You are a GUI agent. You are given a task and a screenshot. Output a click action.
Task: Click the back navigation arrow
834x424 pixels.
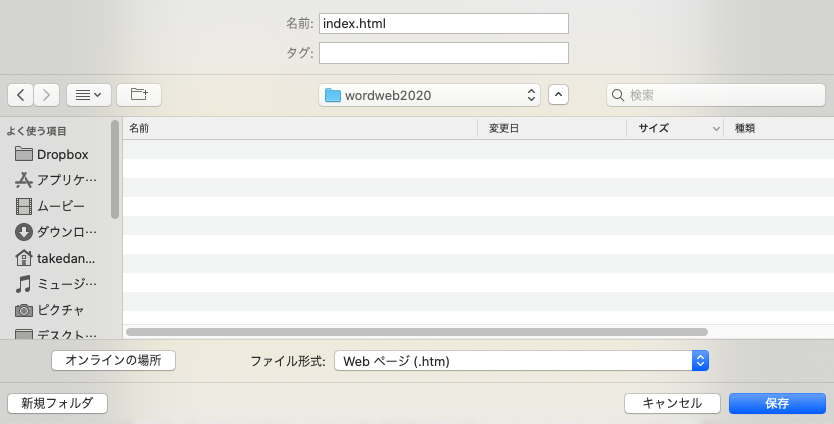21,95
